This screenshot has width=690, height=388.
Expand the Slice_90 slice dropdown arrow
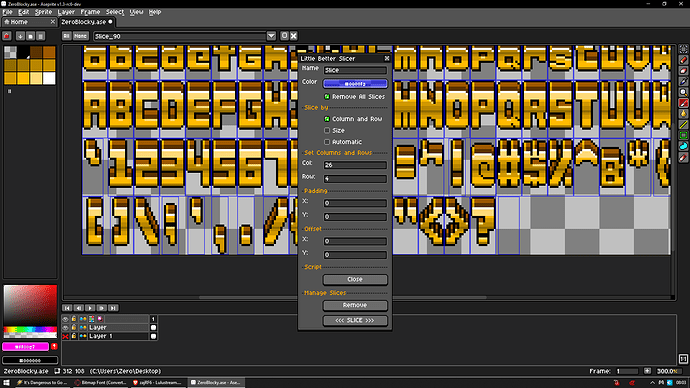271,36
